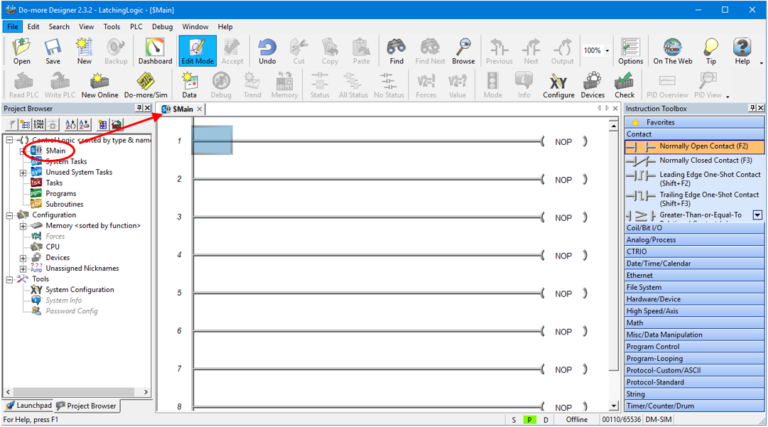The image size is (768, 427).
Task: Click the Devices toolbar icon
Action: (x=593, y=85)
